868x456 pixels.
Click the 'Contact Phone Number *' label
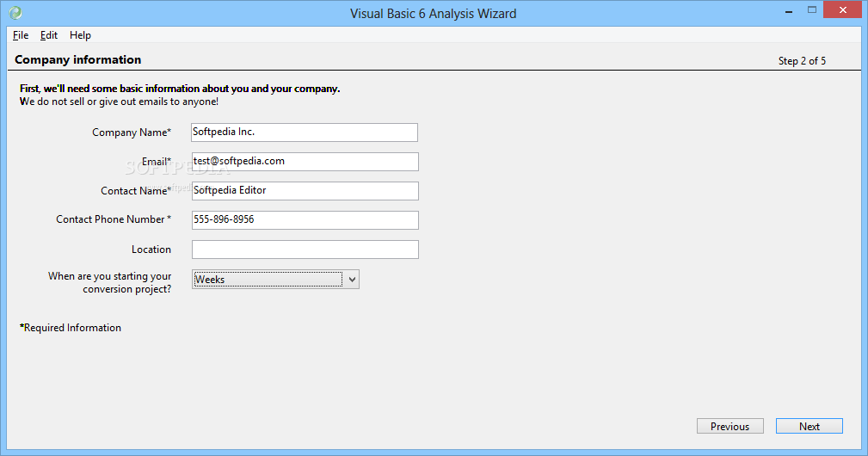[114, 219]
